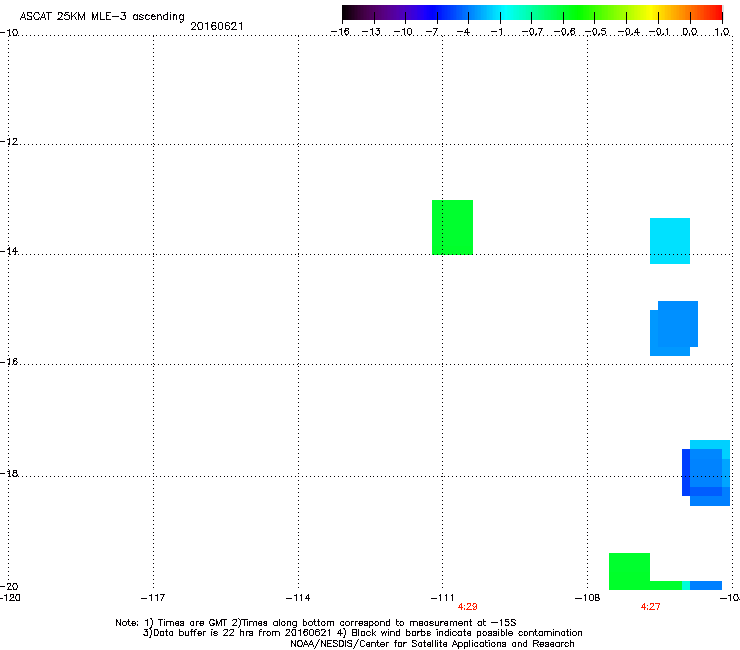Click the color scale label '-13'

click(x=371, y=32)
